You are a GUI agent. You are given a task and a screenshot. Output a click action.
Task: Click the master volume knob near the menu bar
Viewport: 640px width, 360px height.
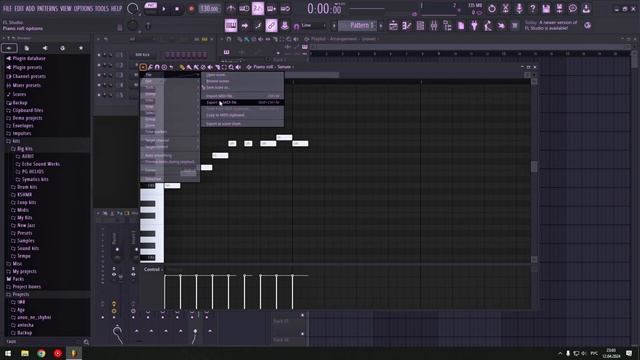pos(132,8)
